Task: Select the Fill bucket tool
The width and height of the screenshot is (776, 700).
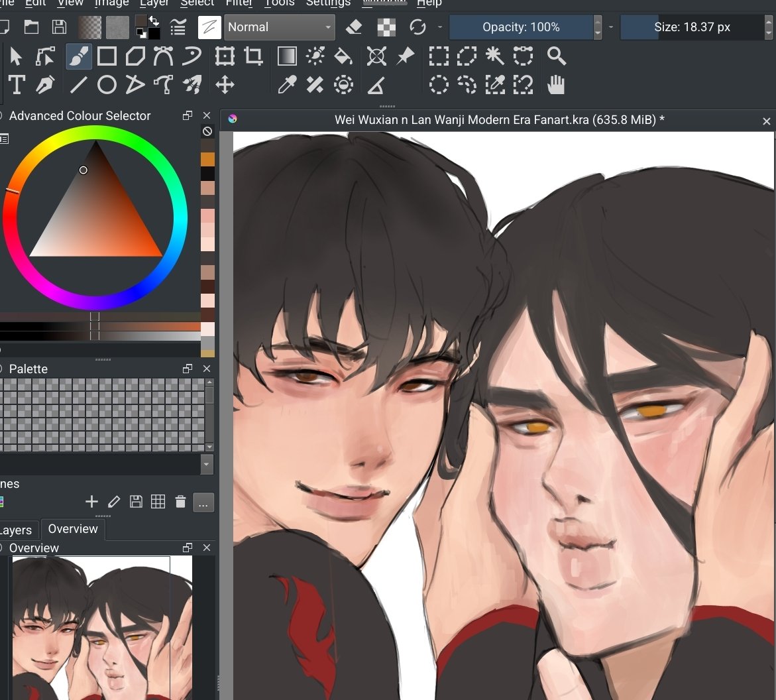Action: [x=343, y=56]
